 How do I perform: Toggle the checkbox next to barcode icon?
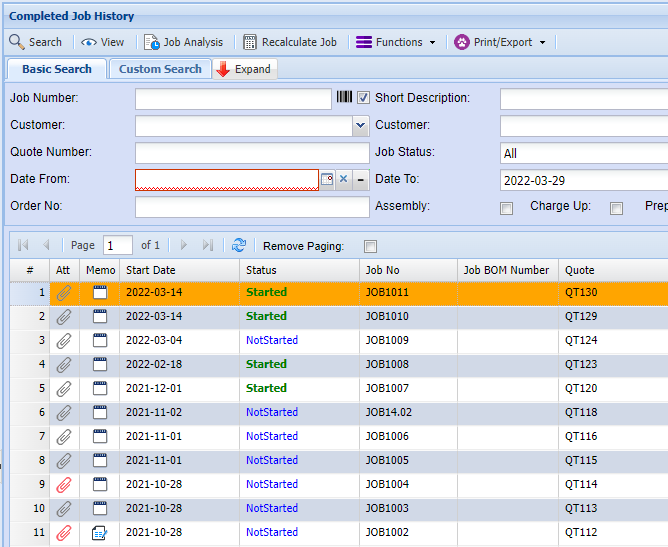(363, 98)
